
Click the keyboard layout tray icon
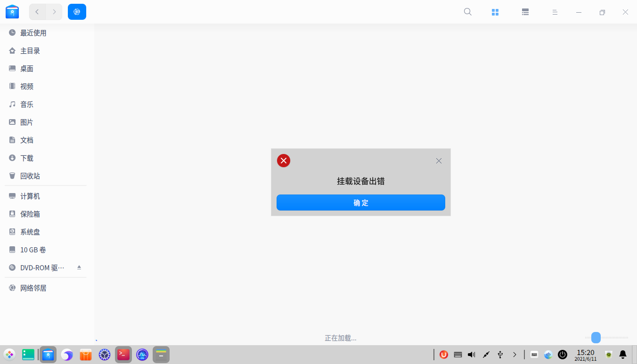click(534, 355)
